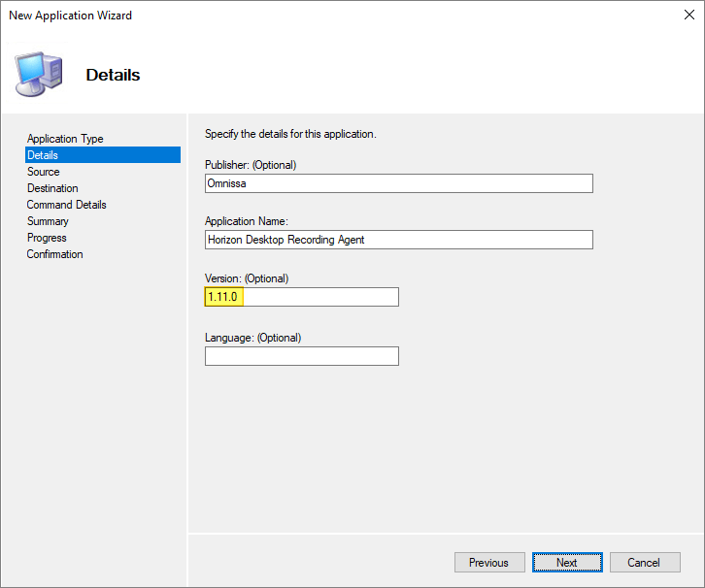Cancel the wizard
The image size is (705, 588).
pyautogui.click(x=644, y=563)
